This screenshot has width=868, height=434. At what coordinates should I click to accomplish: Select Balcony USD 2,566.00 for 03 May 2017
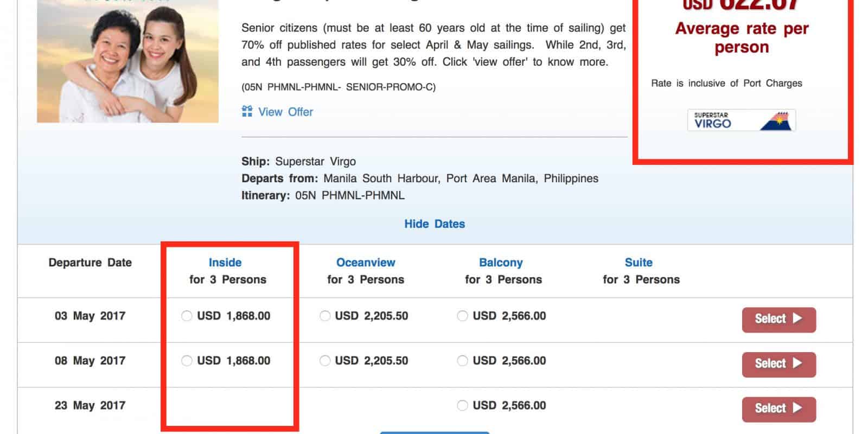click(462, 316)
